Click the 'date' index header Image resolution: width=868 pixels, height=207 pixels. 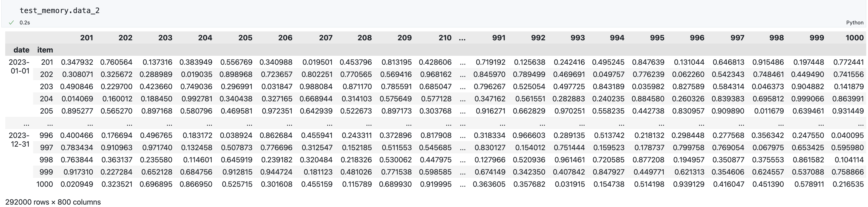21,50
